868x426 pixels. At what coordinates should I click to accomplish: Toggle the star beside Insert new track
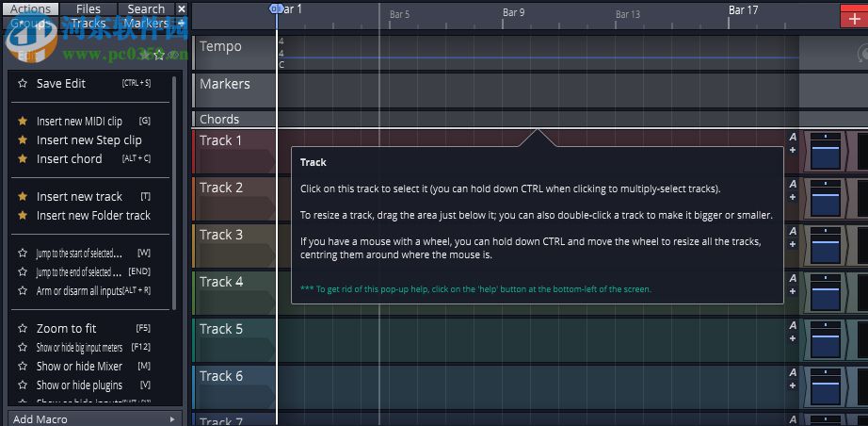(23, 196)
